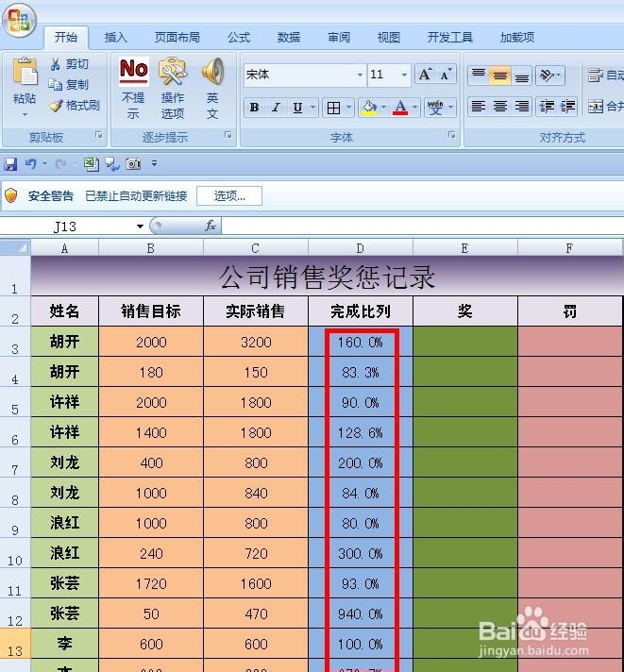Click the 英文 speaker icon
This screenshot has width=624, height=672.
[212, 71]
